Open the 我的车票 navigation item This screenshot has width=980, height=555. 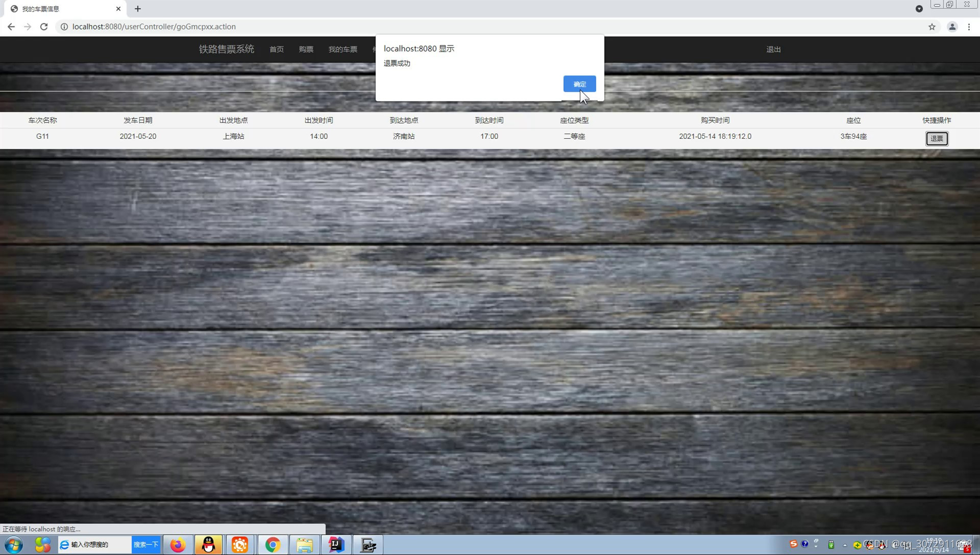(x=343, y=49)
